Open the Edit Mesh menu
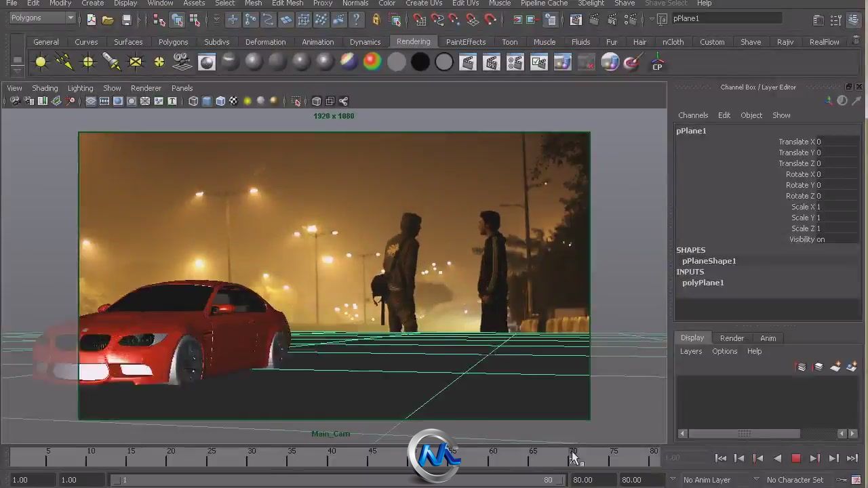This screenshot has height=488, width=868. [x=288, y=3]
